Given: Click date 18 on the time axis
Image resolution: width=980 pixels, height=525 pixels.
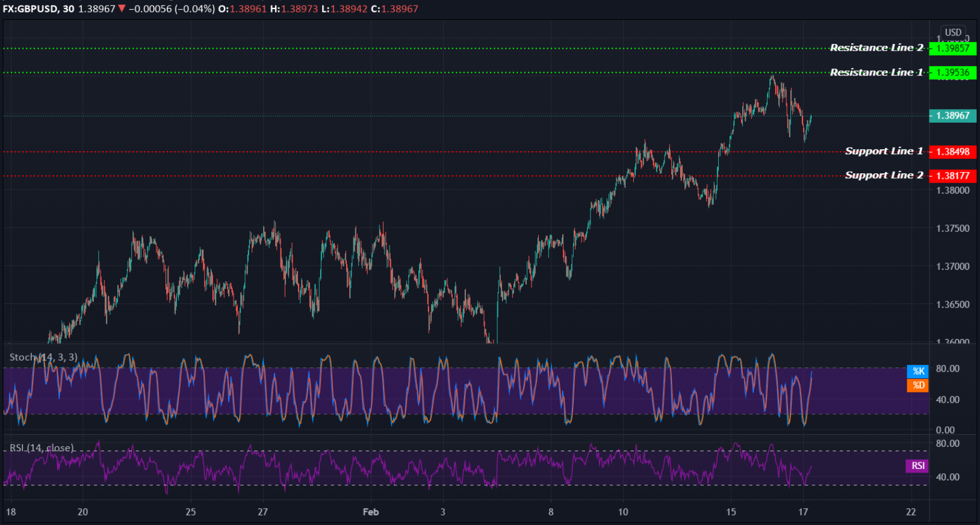Looking at the screenshot, I should pos(11,512).
